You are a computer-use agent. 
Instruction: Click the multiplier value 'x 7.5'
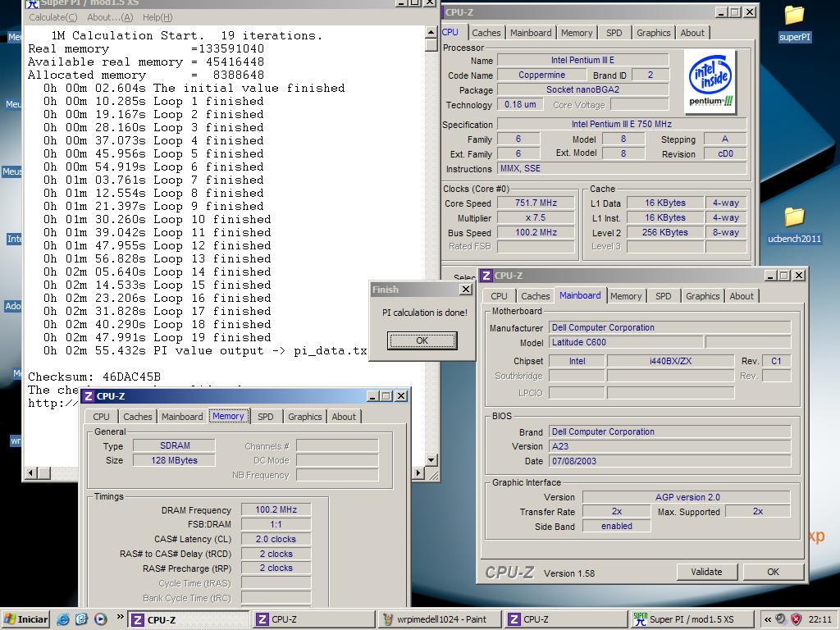[536, 217]
